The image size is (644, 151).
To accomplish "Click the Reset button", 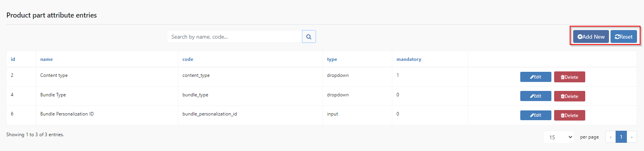I will (x=623, y=37).
